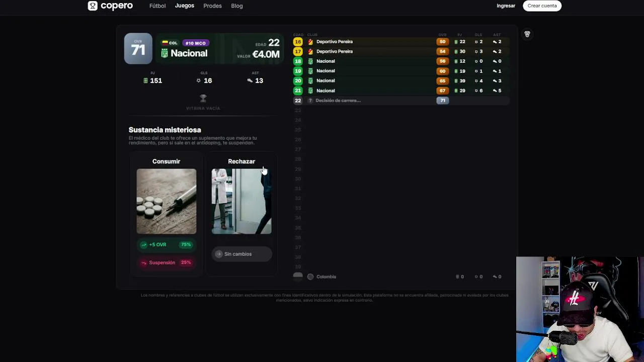Click the goals icon in the age 21 row
Viewport: 644px width, 362px height.
coord(476,90)
